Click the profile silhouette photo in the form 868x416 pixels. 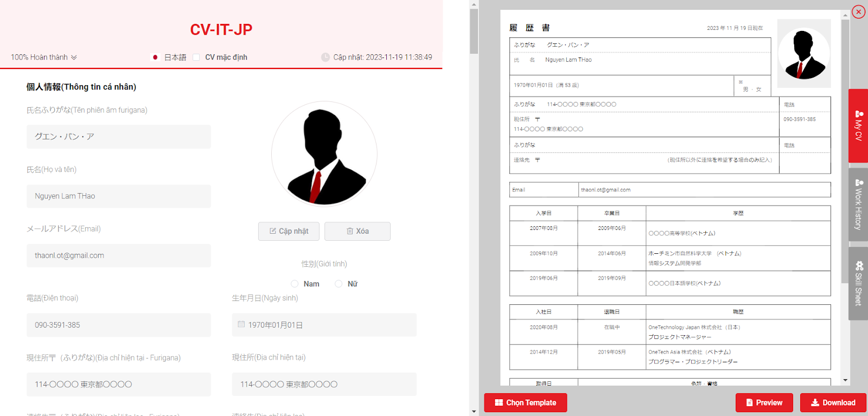click(324, 154)
